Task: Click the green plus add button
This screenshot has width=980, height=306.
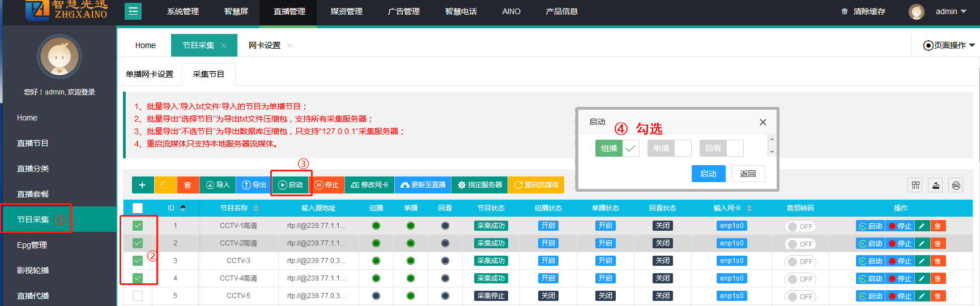Action: 142,185
